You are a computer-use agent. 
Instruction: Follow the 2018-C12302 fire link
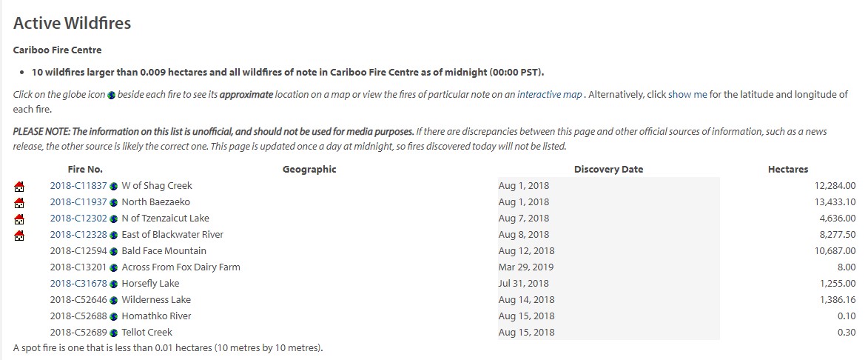78,219
